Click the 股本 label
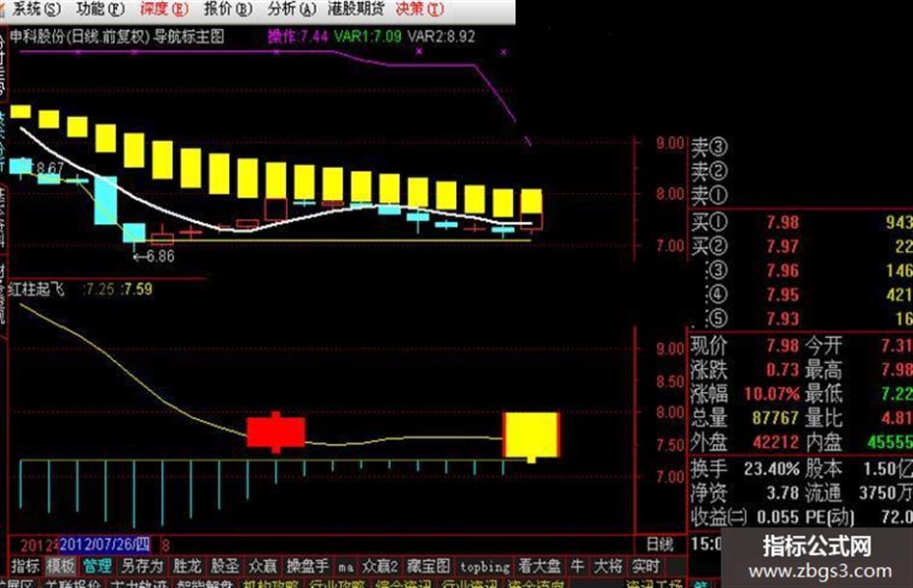The image size is (913, 588). [824, 468]
